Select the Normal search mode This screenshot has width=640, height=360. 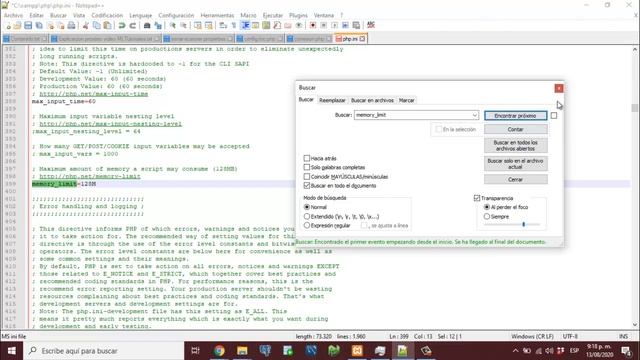pos(307,207)
